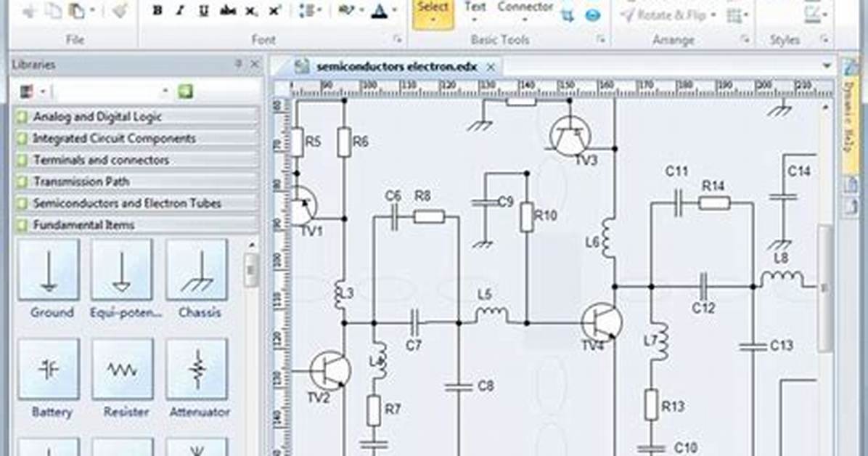This screenshot has height=456, width=868.
Task: Toggle Subscript formatting
Action: click(251, 12)
